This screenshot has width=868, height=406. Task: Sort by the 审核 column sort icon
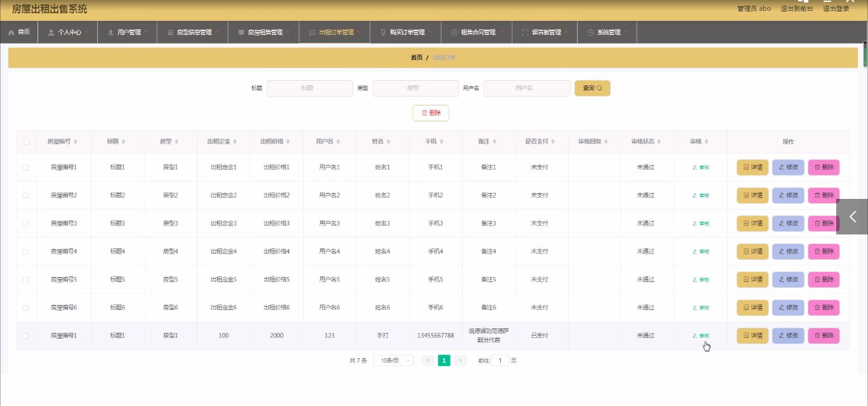coord(707,142)
